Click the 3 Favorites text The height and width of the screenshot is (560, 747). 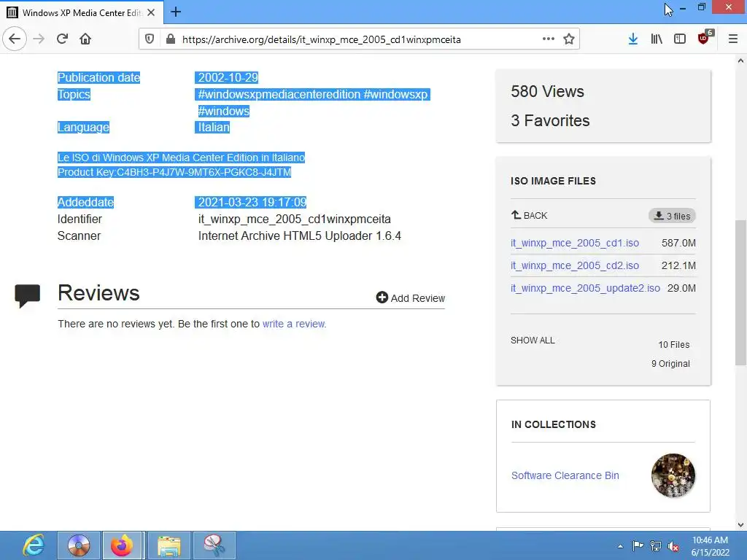(550, 120)
